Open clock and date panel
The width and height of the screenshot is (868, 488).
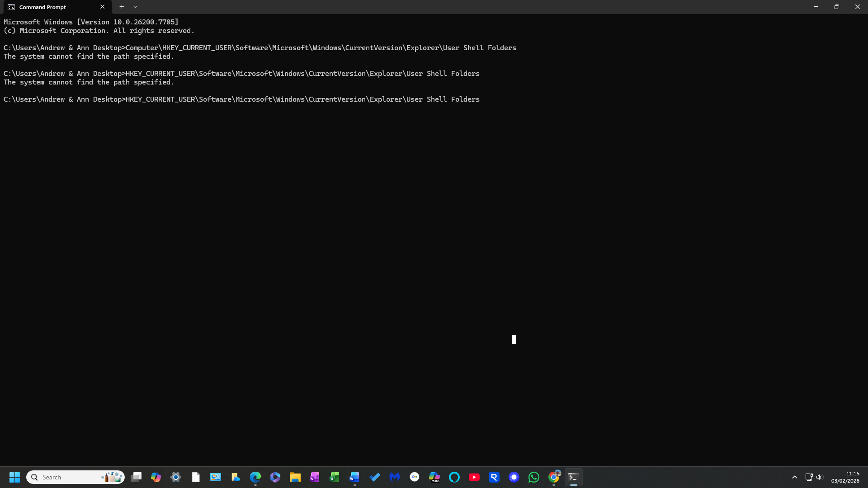point(845,477)
